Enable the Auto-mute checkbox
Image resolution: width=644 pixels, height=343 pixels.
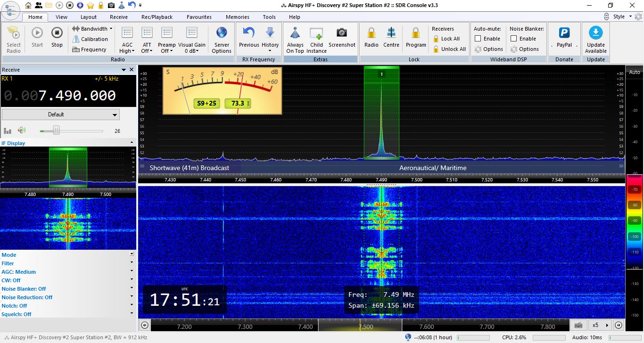(478, 39)
